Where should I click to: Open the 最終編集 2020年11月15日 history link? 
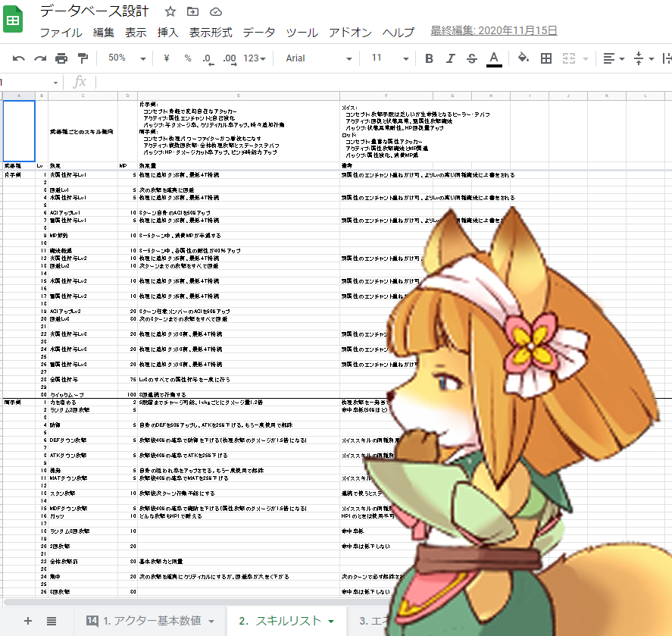(494, 31)
